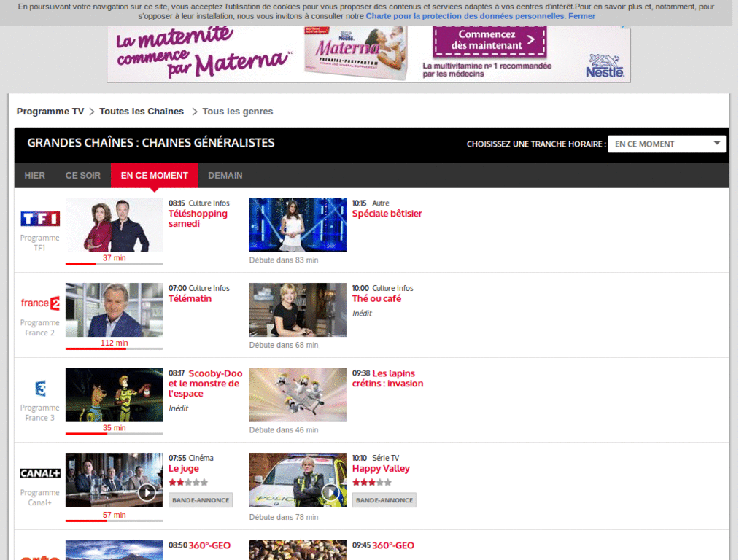Click the France 3 channel logo
The image size is (747, 560).
click(39, 387)
